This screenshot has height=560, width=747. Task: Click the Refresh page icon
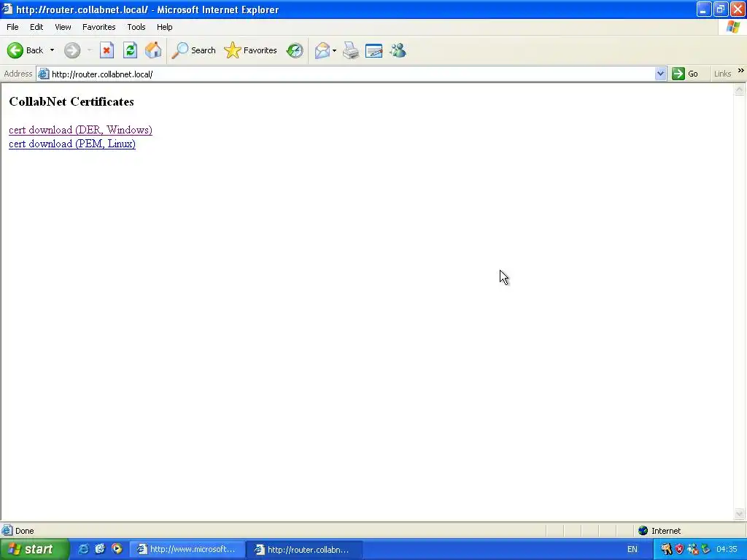pos(130,50)
